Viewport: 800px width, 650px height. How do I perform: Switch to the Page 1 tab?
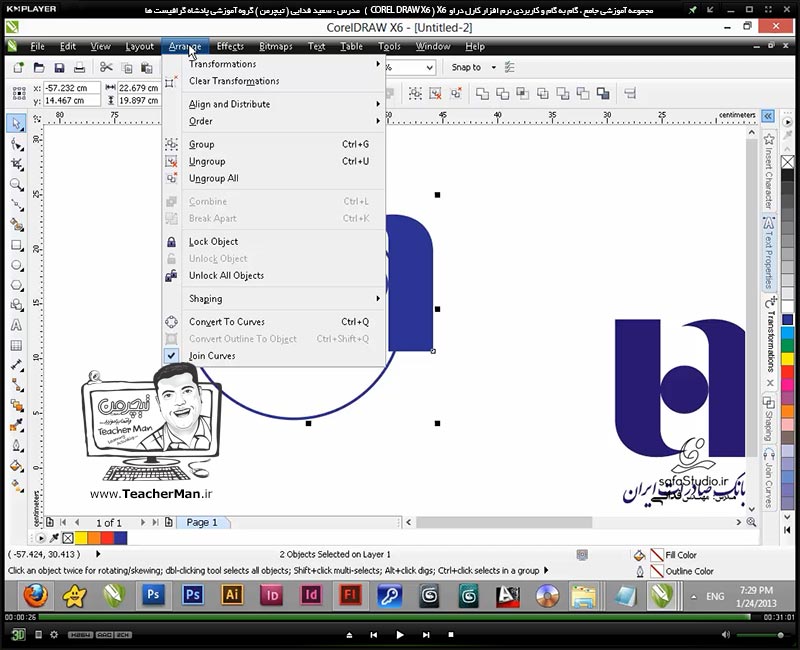202,522
